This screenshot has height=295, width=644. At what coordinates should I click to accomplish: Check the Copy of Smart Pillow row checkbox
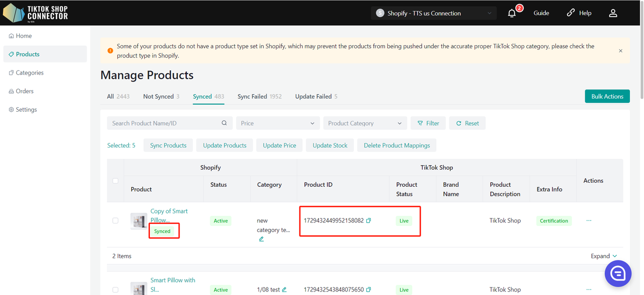[x=115, y=220]
